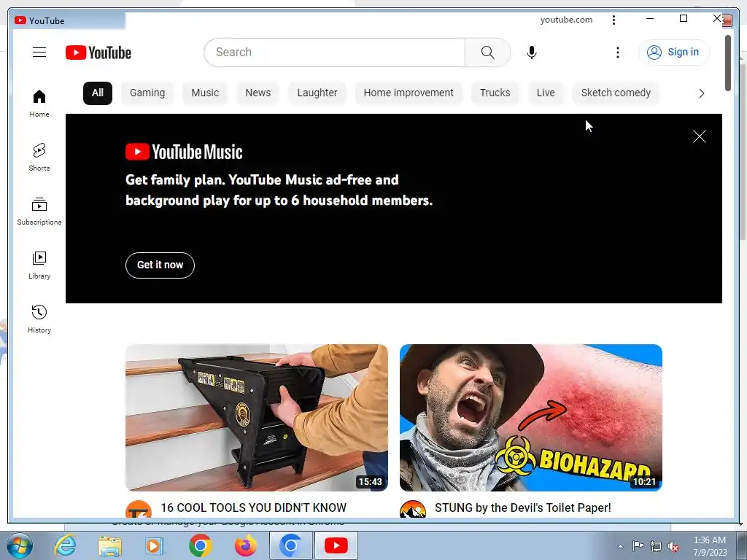Viewport: 747px width, 560px height.
Task: Open Subscriptions in the sidebar
Action: click(x=39, y=211)
